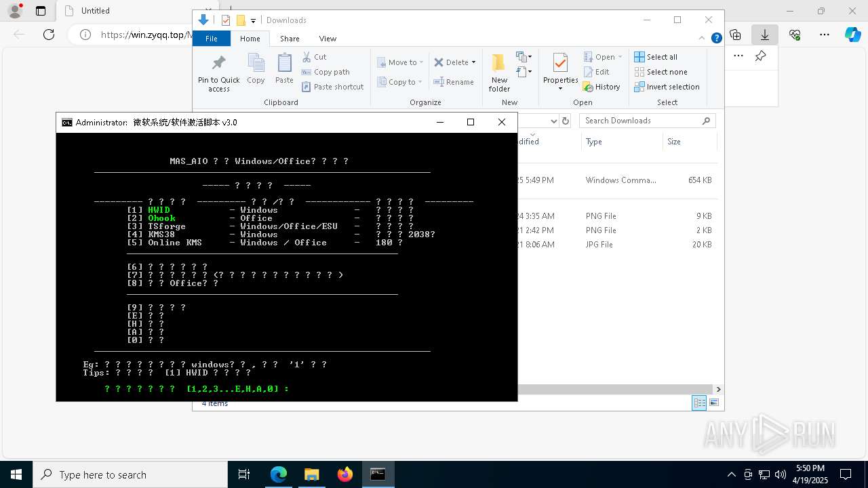
Task: Click the horizontal scrollbar right arrow
Action: tap(718, 389)
